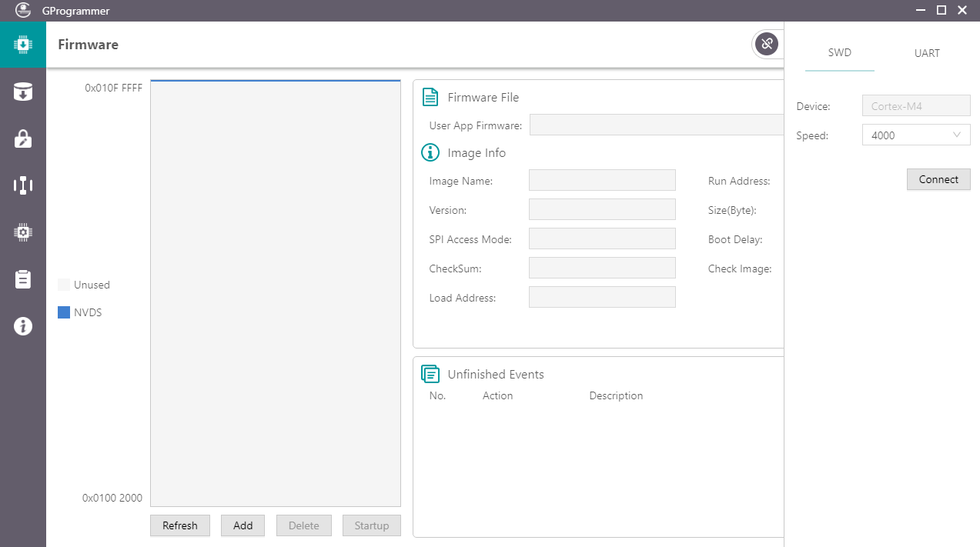Screen dimensions: 980x547
Task: Expand the Speed dropdown
Action: (916, 135)
